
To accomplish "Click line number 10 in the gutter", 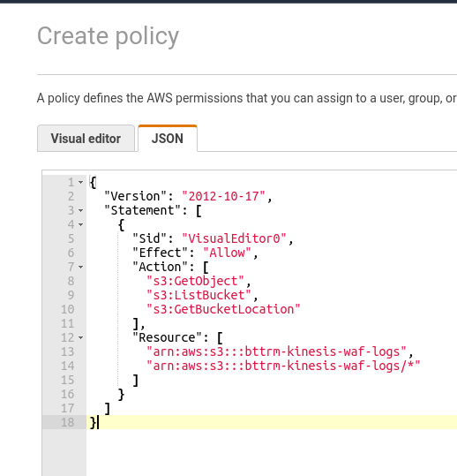I will (67, 309).
